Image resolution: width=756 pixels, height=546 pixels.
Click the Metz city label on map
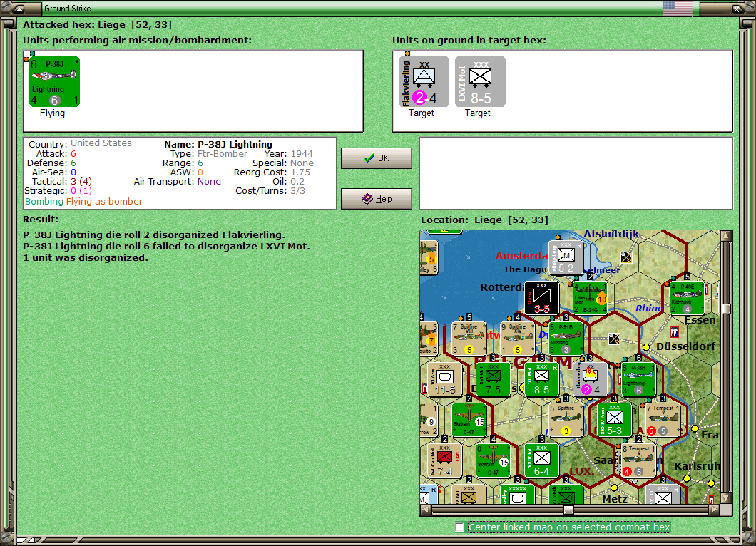click(x=615, y=499)
